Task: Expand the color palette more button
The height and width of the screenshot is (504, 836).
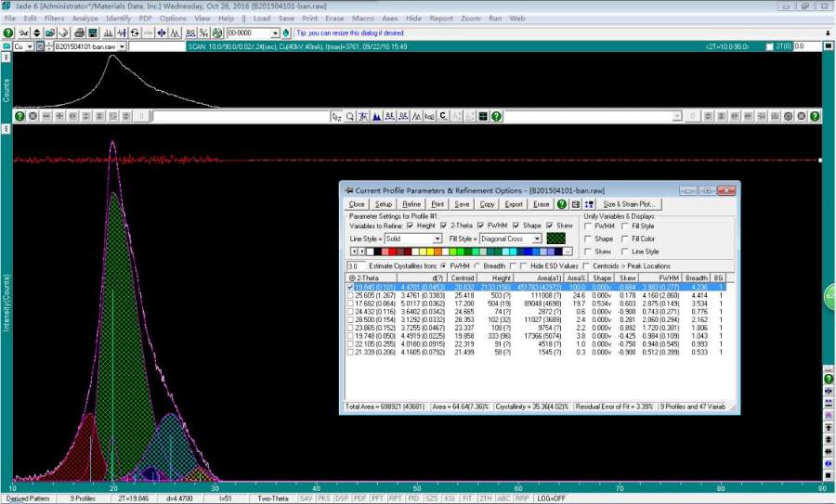Action: [568, 252]
